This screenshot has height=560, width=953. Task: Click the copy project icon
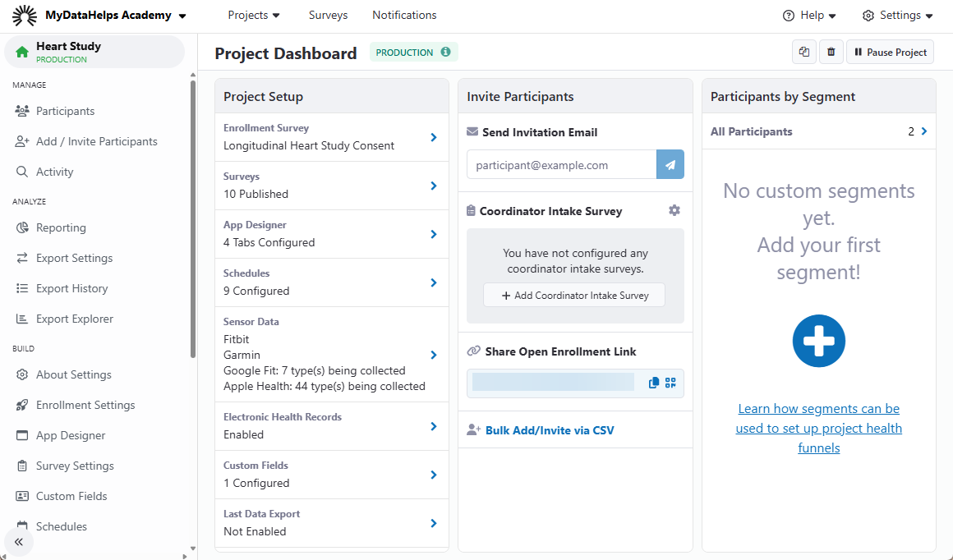[804, 52]
